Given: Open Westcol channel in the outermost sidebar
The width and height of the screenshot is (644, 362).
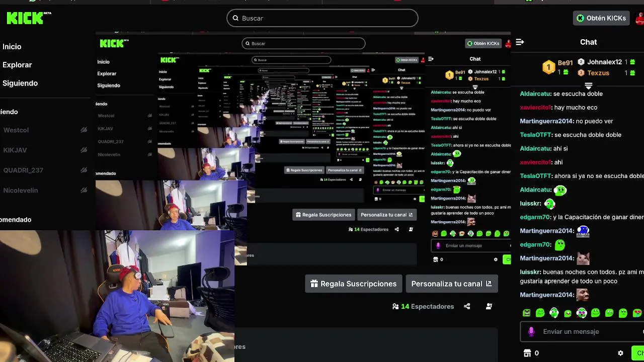Looking at the screenshot, I should click(16, 130).
